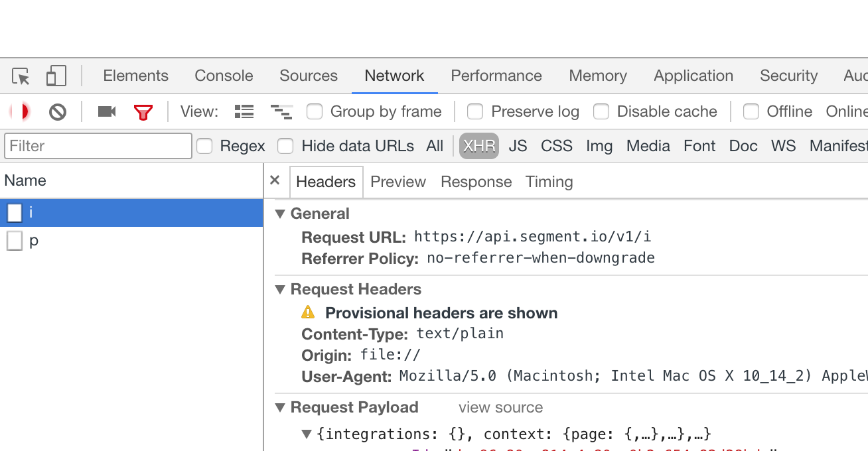Click the Origin value file://
Image resolution: width=868 pixels, height=451 pixels.
coord(390,355)
